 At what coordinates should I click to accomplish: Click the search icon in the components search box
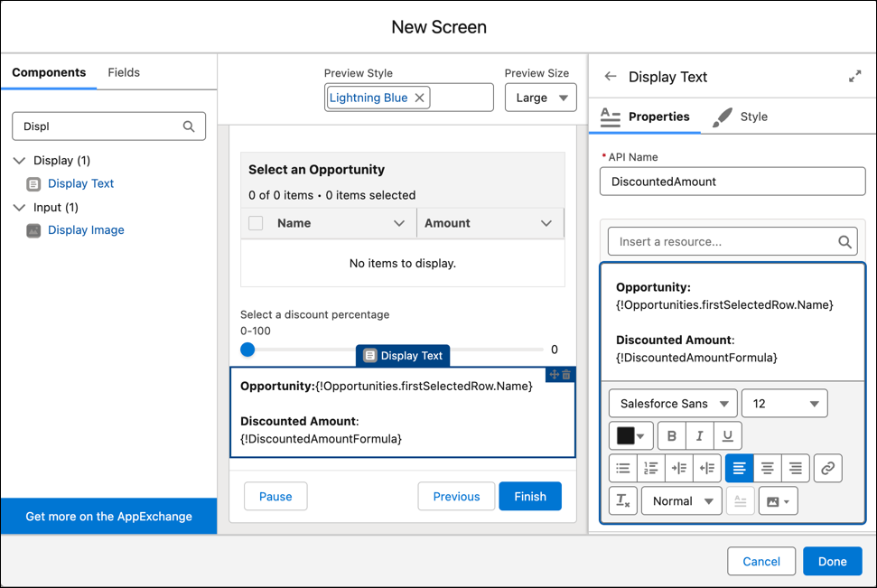189,126
